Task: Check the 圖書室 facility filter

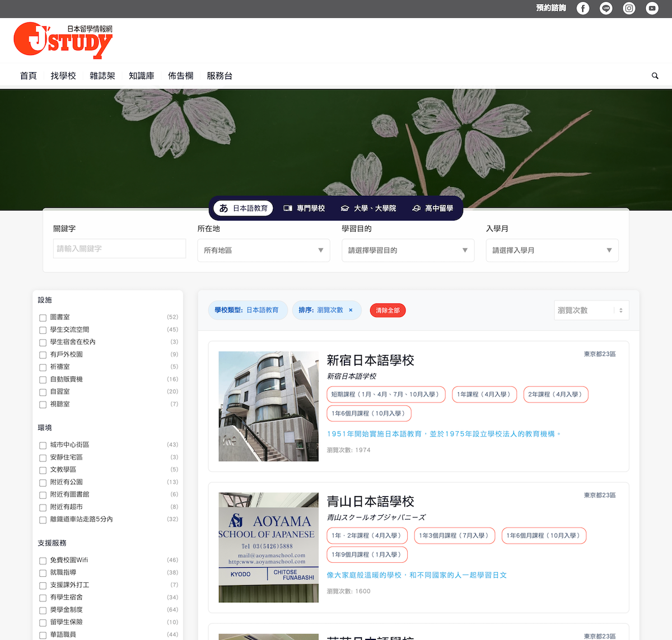Action: tap(43, 317)
